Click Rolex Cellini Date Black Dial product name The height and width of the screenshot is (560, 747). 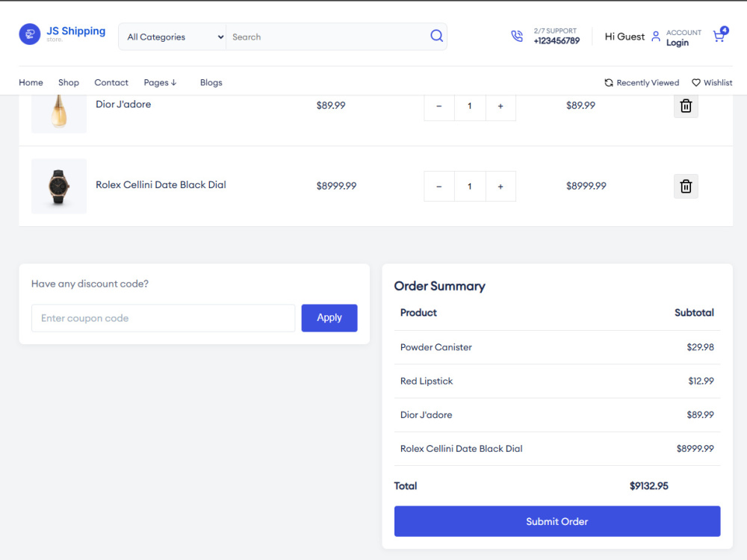point(161,184)
